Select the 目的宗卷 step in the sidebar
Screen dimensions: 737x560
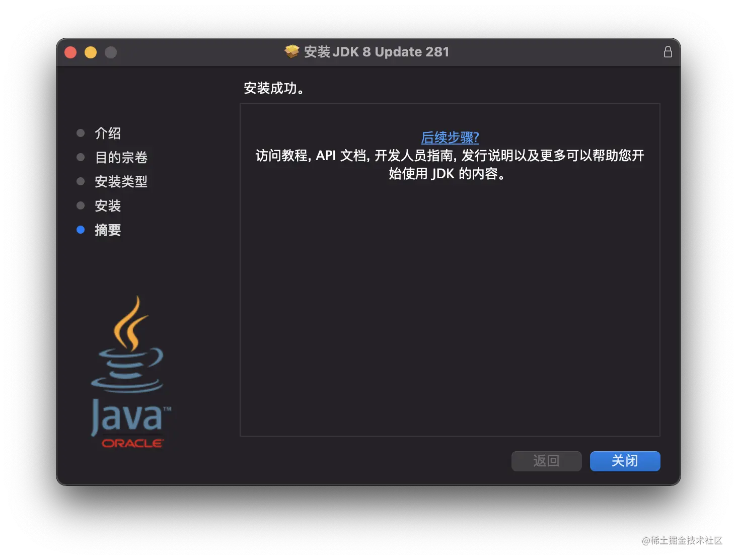121,157
